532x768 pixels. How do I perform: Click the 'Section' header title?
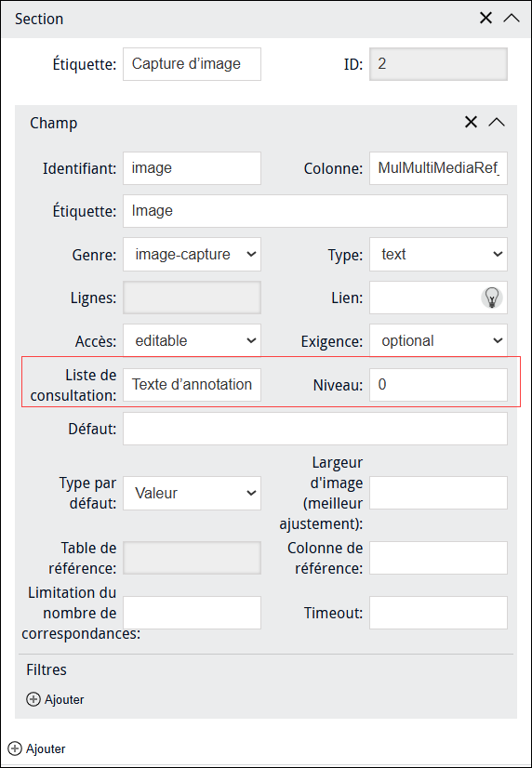pos(39,20)
